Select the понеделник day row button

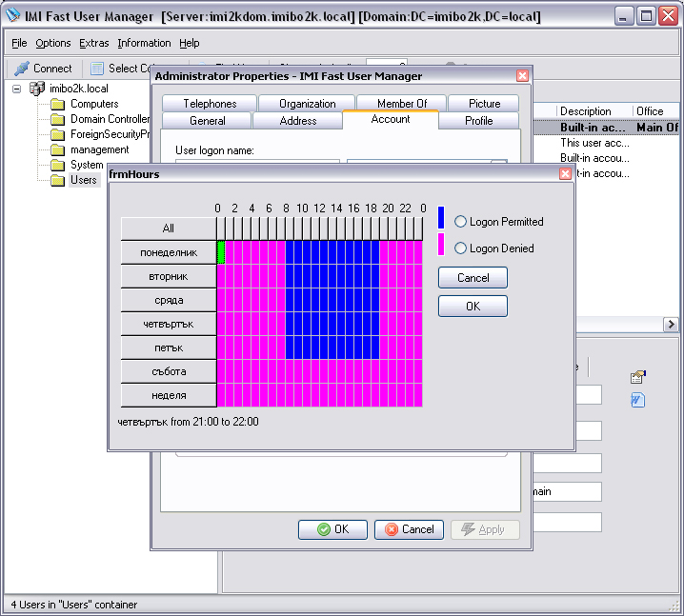point(169,252)
